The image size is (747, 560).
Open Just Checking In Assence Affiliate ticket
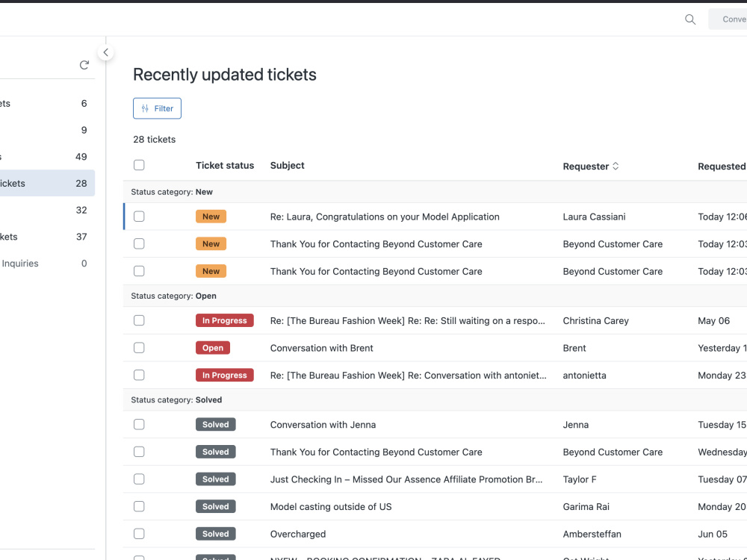click(x=406, y=479)
